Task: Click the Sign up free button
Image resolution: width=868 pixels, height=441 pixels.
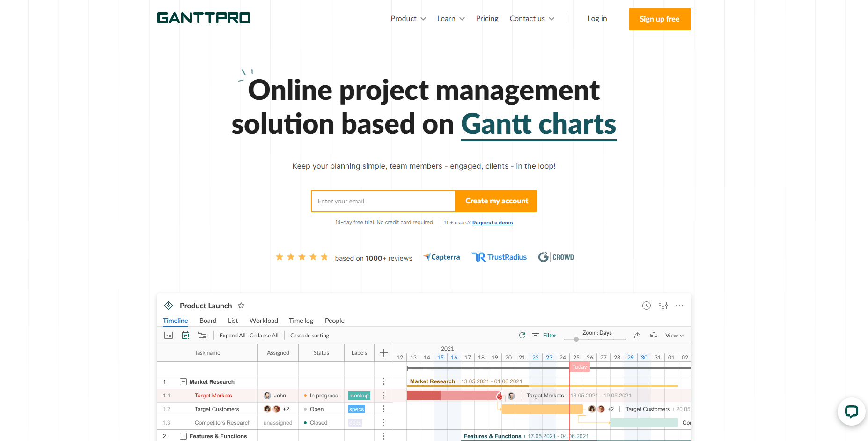Action: (660, 19)
